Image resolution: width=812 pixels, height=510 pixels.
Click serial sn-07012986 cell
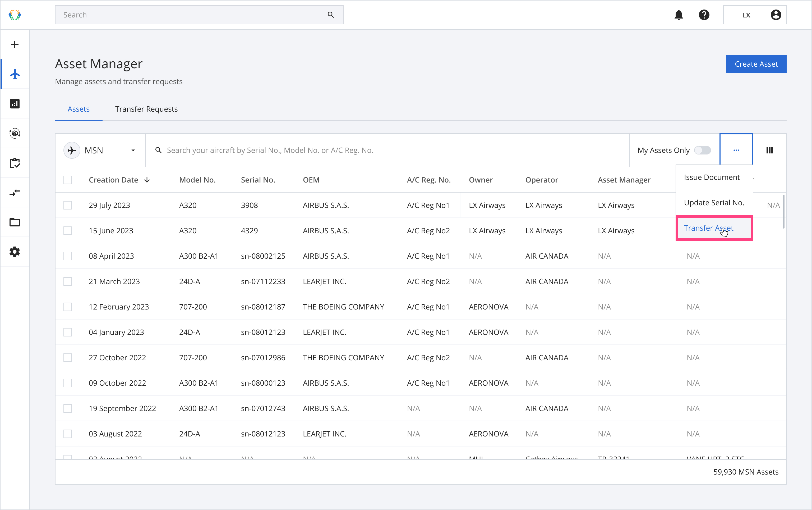pos(263,358)
